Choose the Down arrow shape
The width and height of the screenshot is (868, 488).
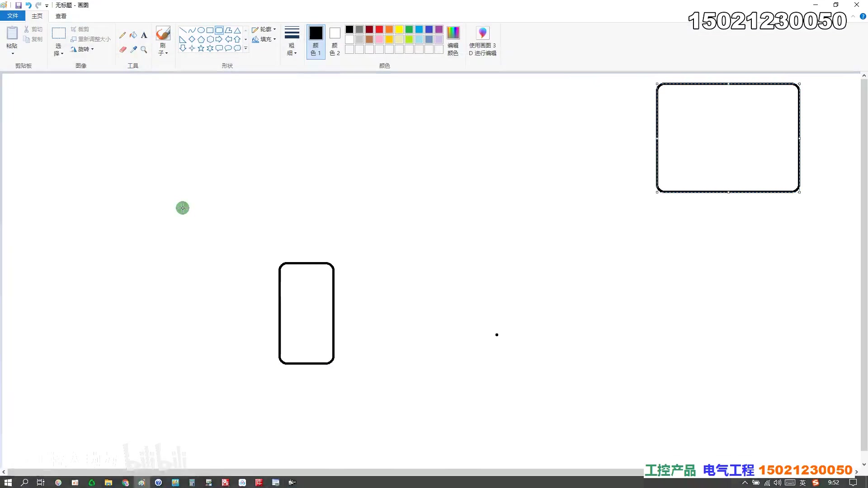pyautogui.click(x=183, y=48)
